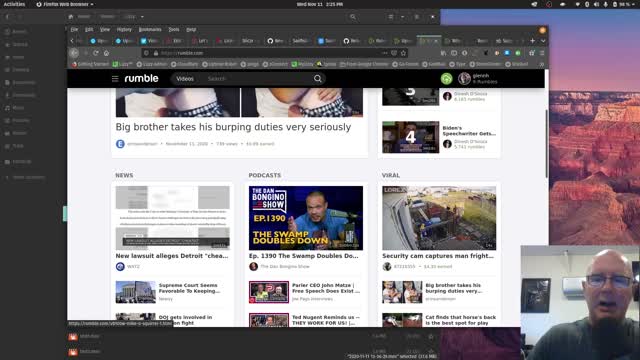Open Firefox application menu button
This screenshot has height=360, width=640.
[542, 53]
